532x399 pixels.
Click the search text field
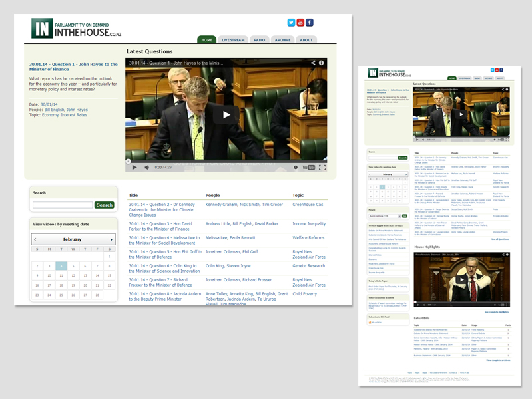click(63, 205)
